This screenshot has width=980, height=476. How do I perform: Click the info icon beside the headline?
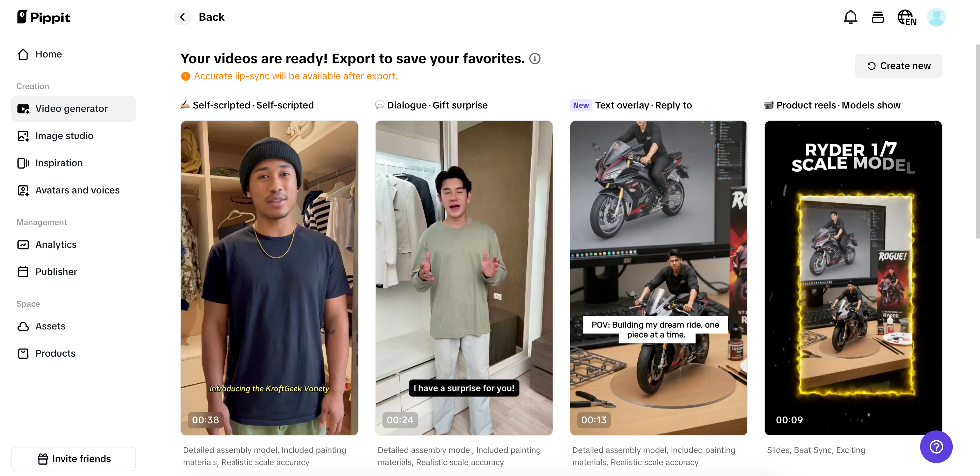click(x=535, y=58)
